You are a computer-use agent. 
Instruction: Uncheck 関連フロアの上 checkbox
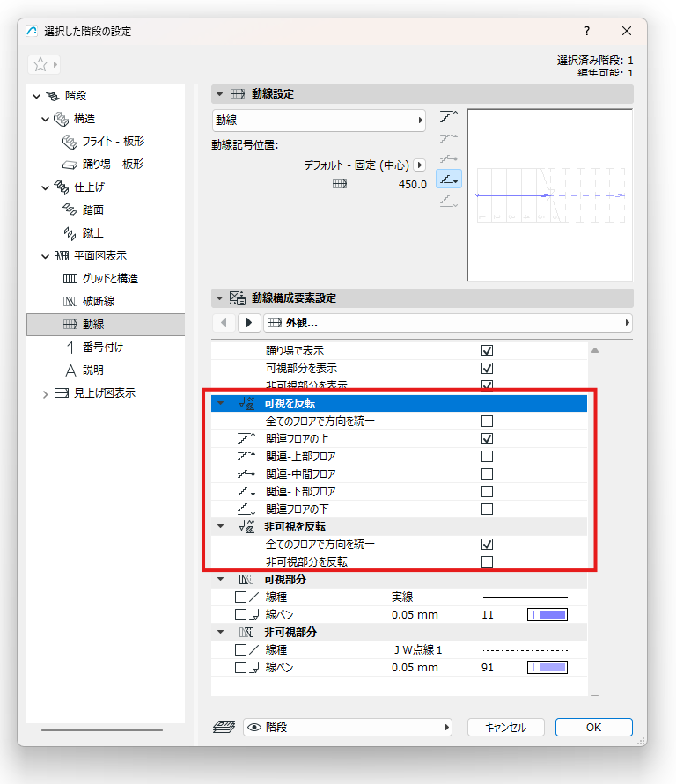pos(487,438)
